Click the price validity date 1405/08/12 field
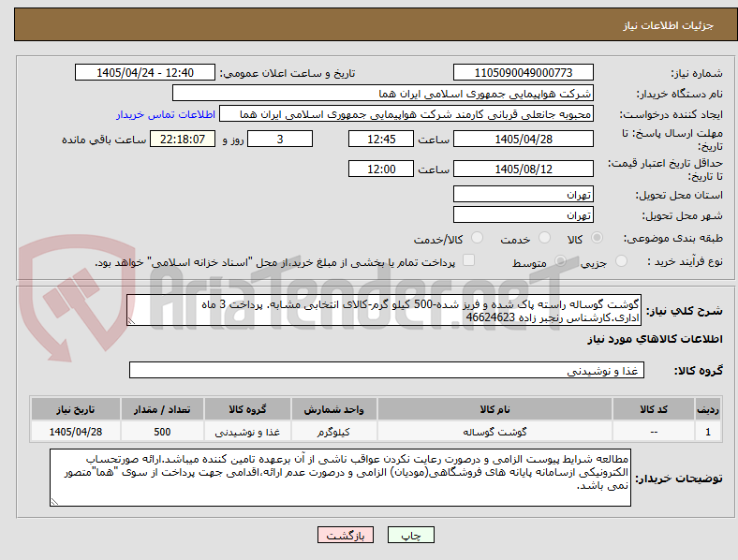Image resolution: width=738 pixels, height=560 pixels. click(523, 169)
